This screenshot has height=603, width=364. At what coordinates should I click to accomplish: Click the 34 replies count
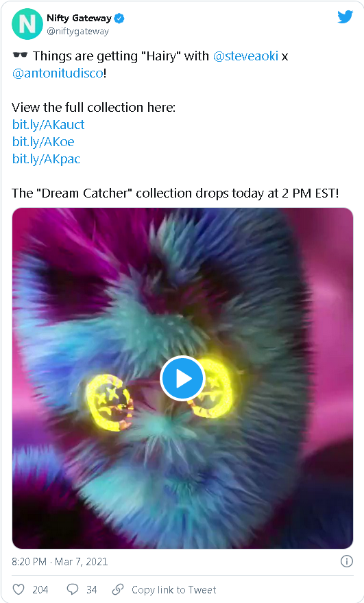[91, 589]
